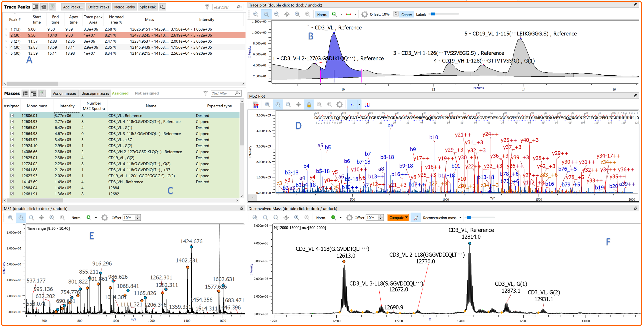Open the b/y ion type dropdown arrow
Screen dimensions: 644x328
tap(359, 105)
